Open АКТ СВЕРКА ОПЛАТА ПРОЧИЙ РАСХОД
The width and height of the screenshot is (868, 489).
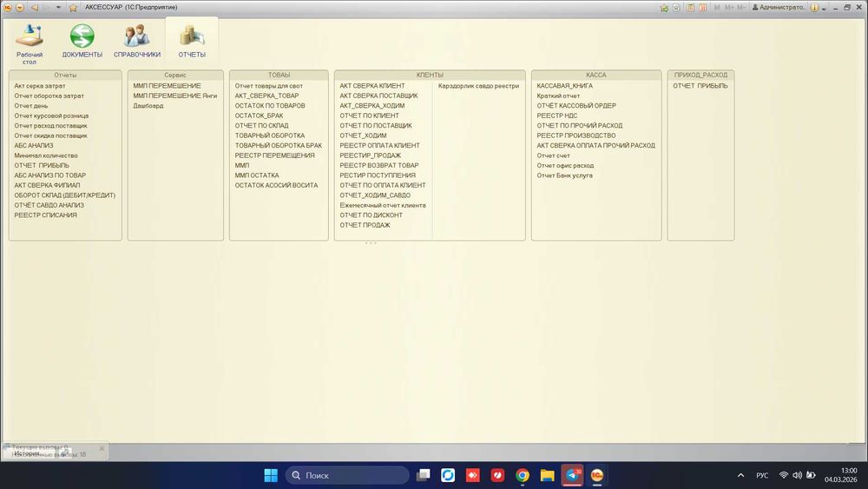click(x=595, y=146)
